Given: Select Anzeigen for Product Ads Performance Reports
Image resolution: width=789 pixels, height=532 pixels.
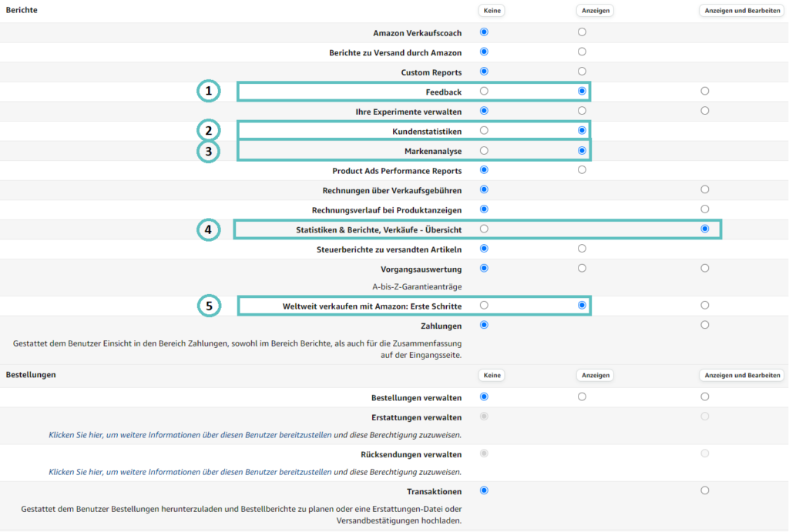Looking at the screenshot, I should [x=582, y=170].
